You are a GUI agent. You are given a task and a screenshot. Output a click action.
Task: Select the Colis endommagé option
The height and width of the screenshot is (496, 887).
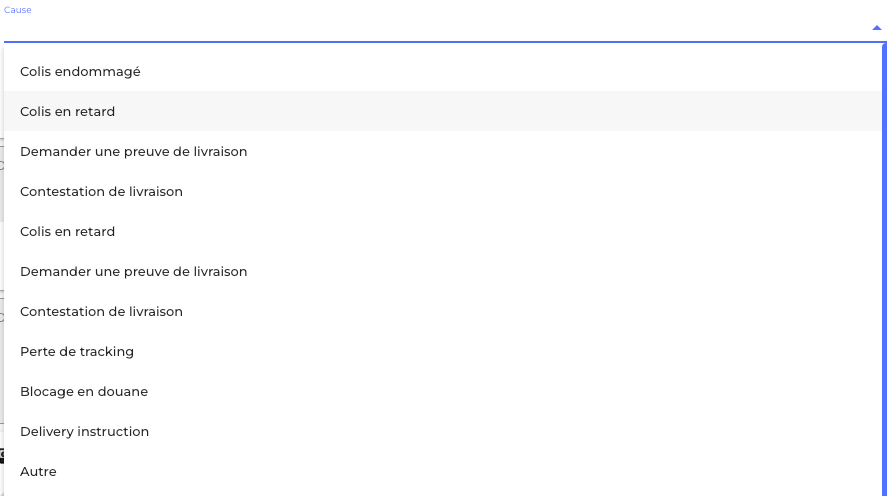[80, 72]
